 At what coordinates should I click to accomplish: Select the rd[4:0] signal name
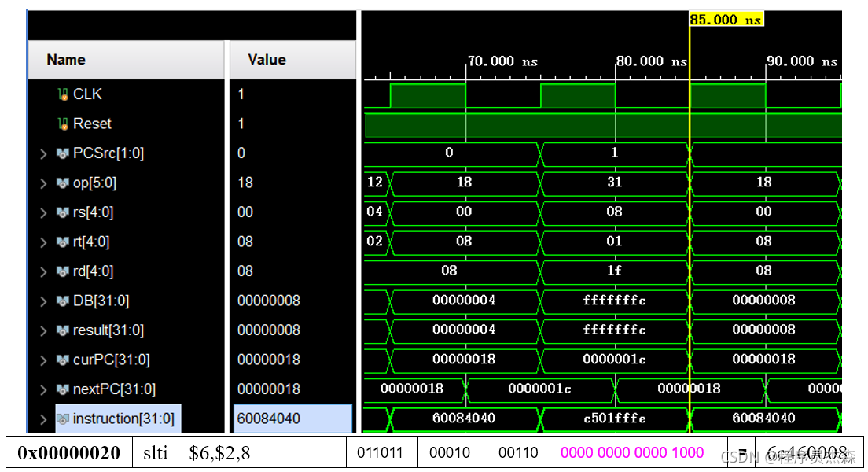(93, 271)
